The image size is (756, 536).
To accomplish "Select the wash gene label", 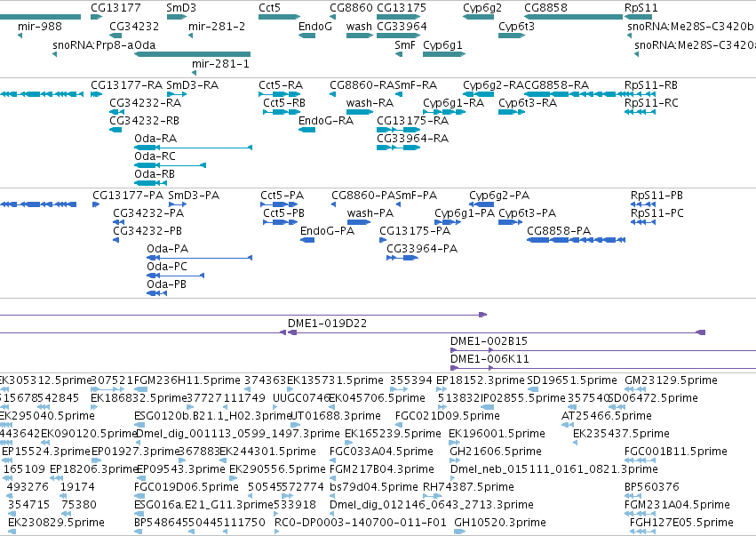I will [359, 27].
